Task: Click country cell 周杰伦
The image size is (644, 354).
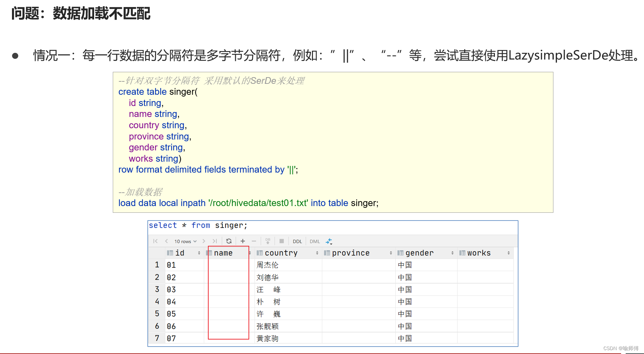Action: pyautogui.click(x=288, y=265)
